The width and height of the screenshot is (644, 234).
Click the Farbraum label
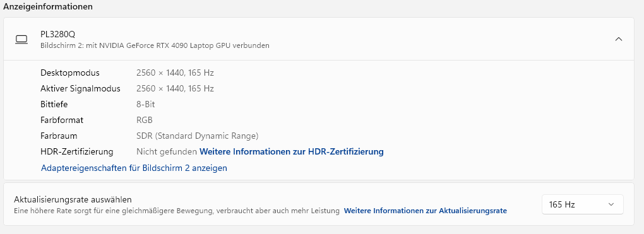point(59,136)
